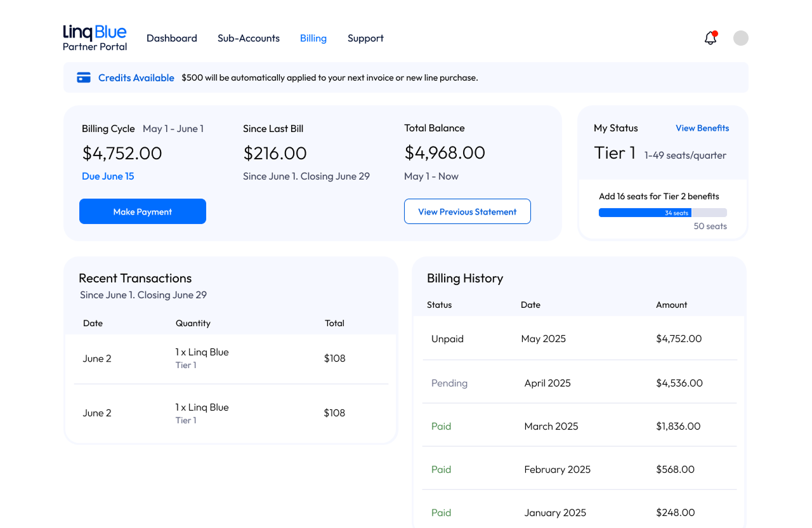Click Add 16 seats for Tier 2 benefits
This screenshot has width=812, height=528.
(x=659, y=196)
